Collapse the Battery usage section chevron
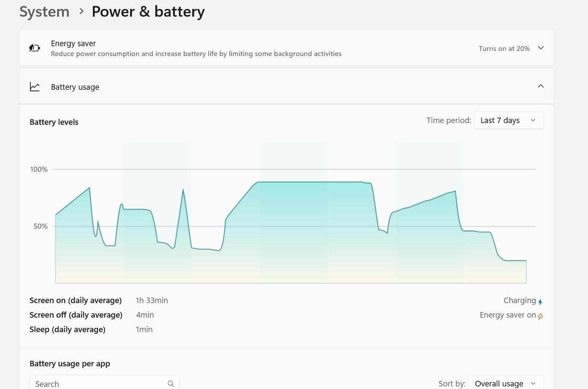The height and width of the screenshot is (389, 588). tap(541, 86)
